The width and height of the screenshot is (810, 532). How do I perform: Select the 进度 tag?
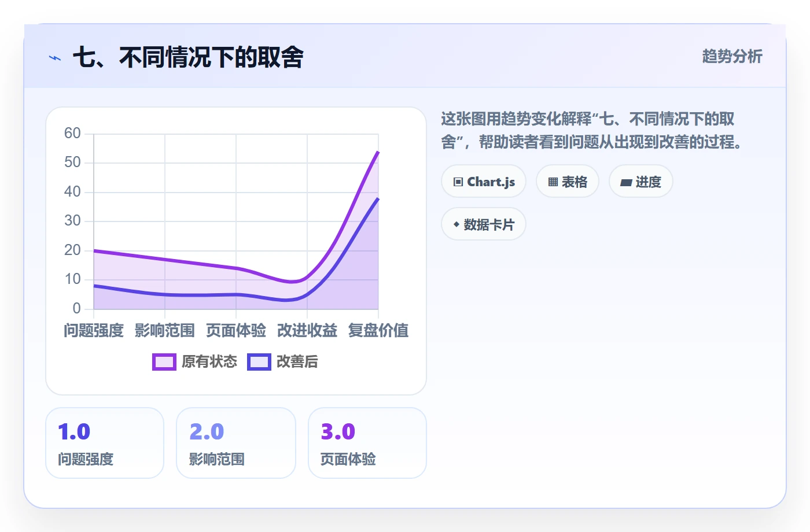[641, 182]
